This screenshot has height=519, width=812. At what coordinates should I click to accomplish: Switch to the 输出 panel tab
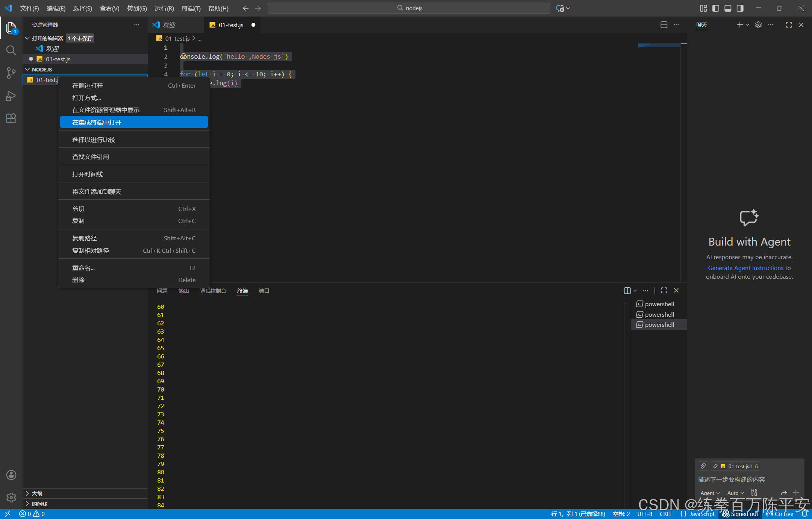pos(183,291)
